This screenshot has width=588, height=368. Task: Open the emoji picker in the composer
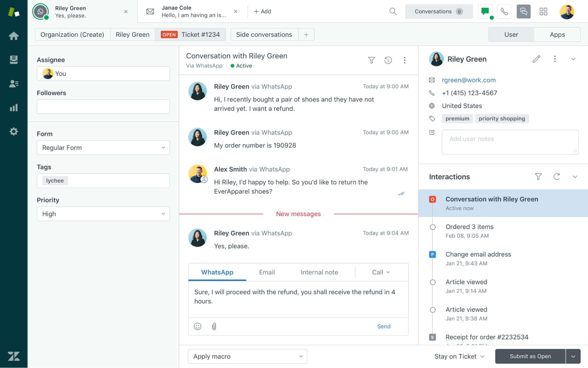[197, 326]
